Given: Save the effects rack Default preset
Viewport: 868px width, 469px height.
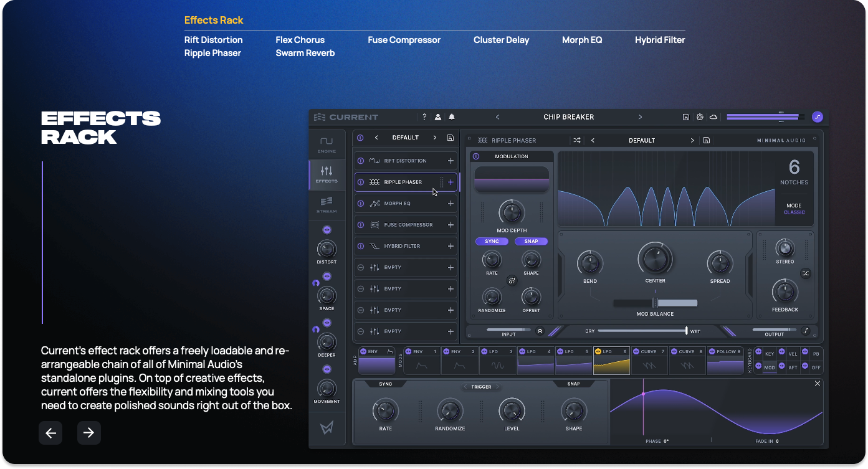Looking at the screenshot, I should pyautogui.click(x=451, y=138).
